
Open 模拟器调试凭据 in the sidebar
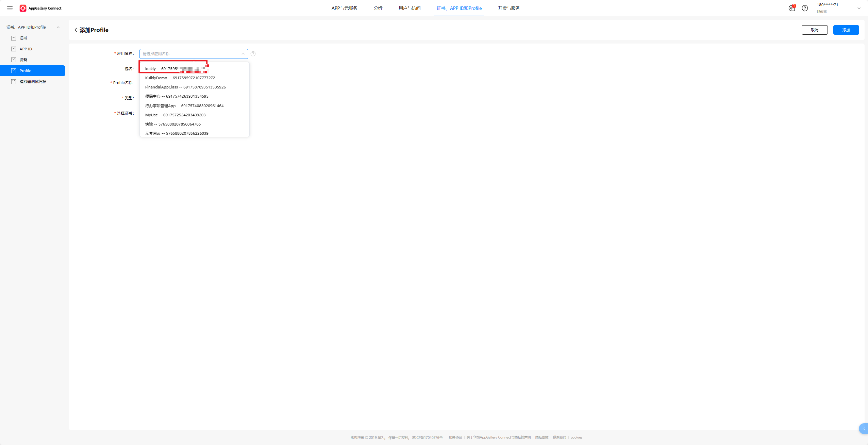pos(33,82)
